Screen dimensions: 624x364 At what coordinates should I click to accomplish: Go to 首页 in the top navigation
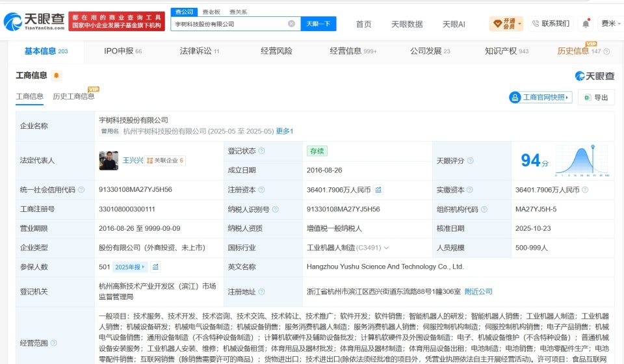click(363, 24)
